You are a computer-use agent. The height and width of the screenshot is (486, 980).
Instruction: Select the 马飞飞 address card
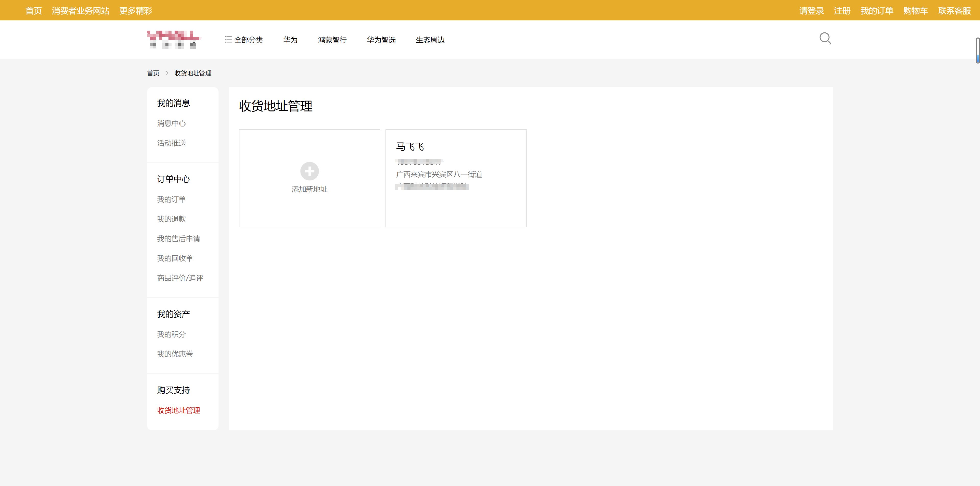click(x=456, y=178)
